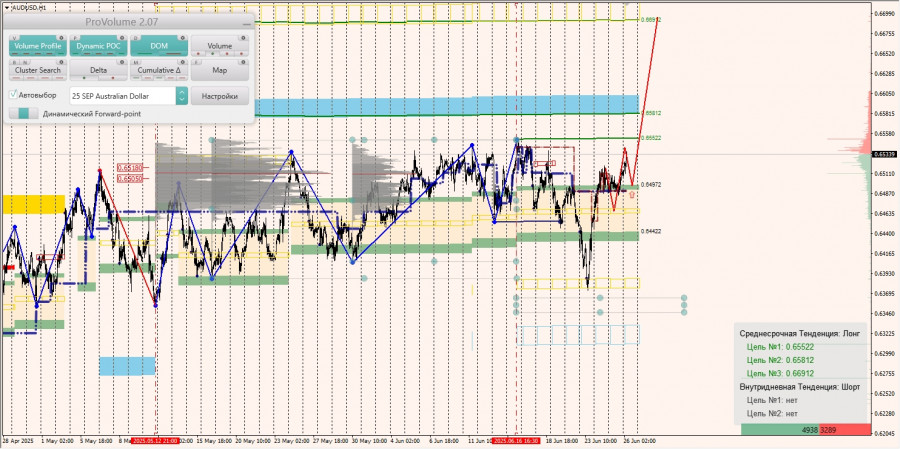This screenshot has width=900, height=449.
Task: Click the 26 Jun 02:00 date label
Action: point(639,440)
